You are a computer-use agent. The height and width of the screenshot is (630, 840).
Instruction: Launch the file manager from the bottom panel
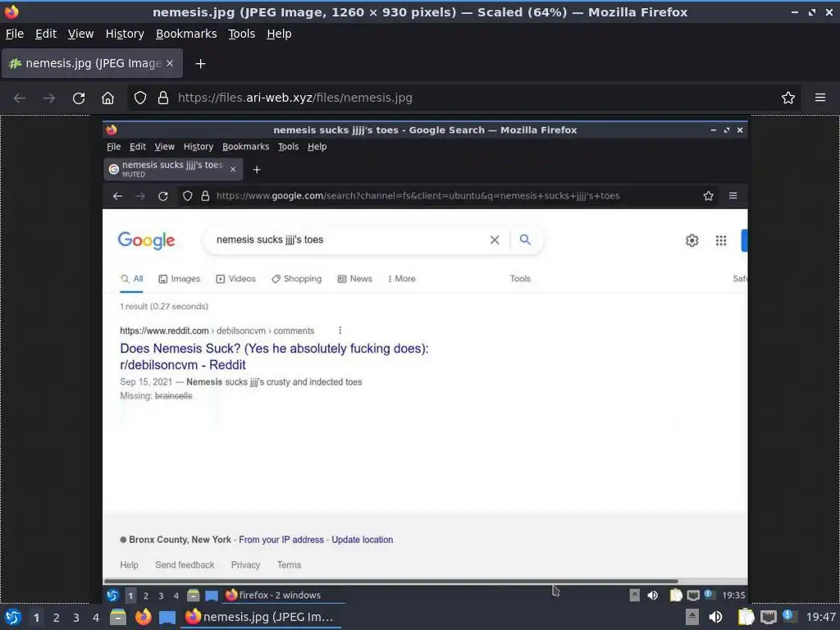click(x=118, y=617)
